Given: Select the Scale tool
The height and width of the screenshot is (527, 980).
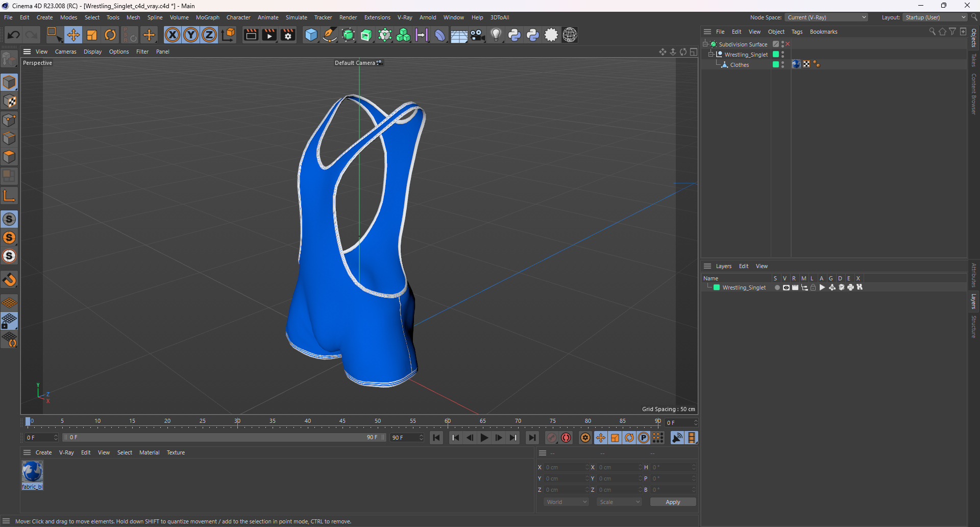Looking at the screenshot, I should tap(92, 35).
